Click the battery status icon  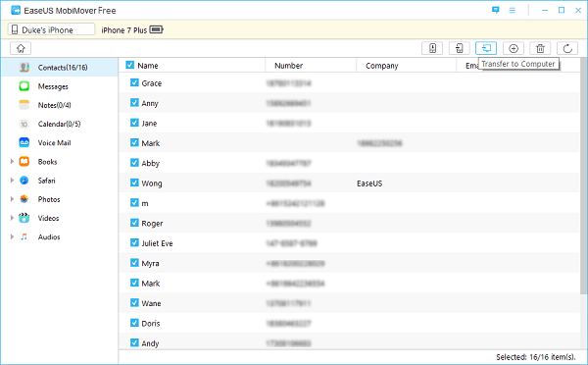pyautogui.click(x=156, y=29)
